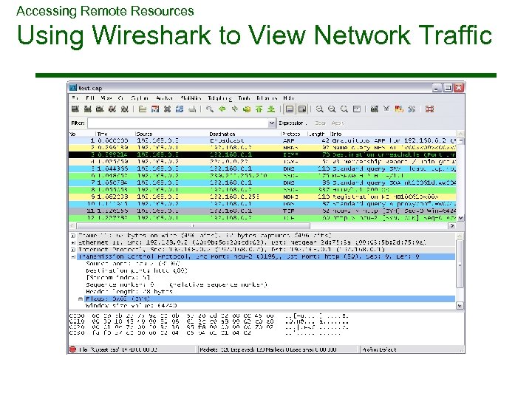Open capture options toolbar icon
The image size is (532, 399).
(x=87, y=109)
